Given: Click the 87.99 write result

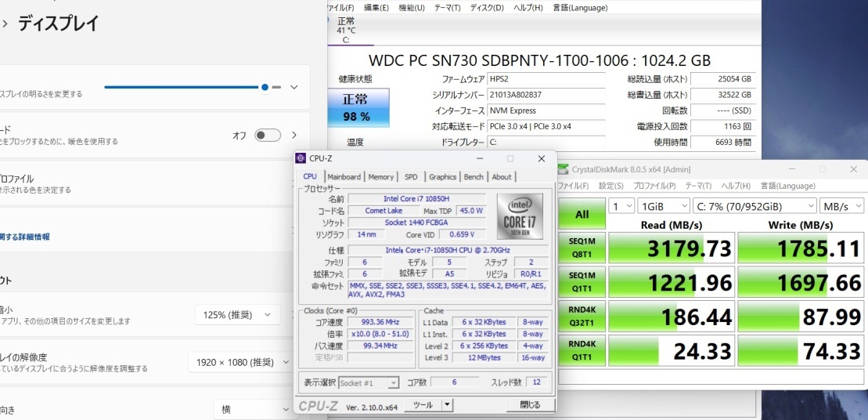Looking at the screenshot, I should [x=801, y=317].
